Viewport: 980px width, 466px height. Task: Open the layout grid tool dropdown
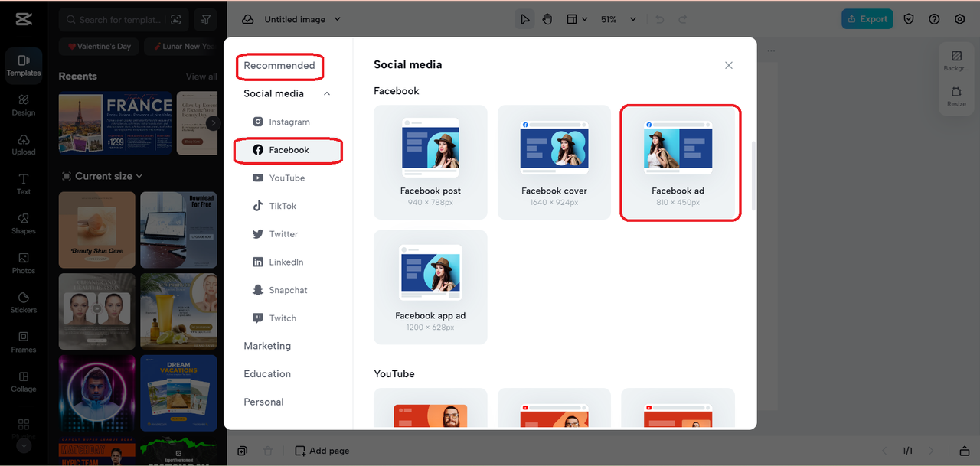point(577,19)
